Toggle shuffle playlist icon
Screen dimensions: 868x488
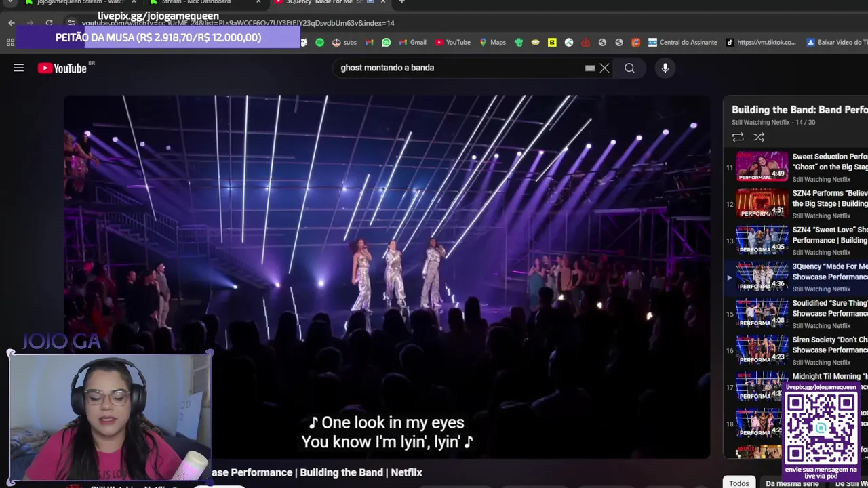759,138
